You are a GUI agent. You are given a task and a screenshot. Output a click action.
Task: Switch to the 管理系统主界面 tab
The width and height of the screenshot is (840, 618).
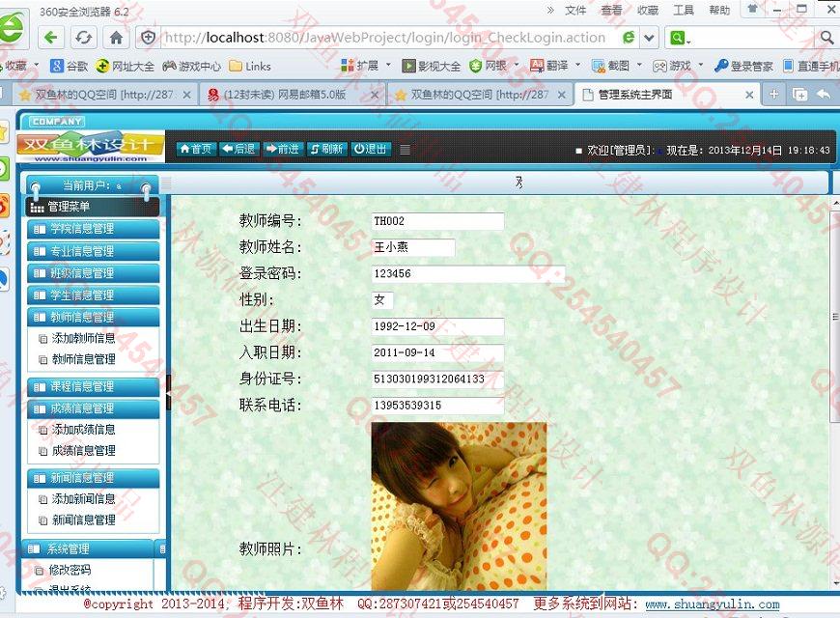pos(667,95)
